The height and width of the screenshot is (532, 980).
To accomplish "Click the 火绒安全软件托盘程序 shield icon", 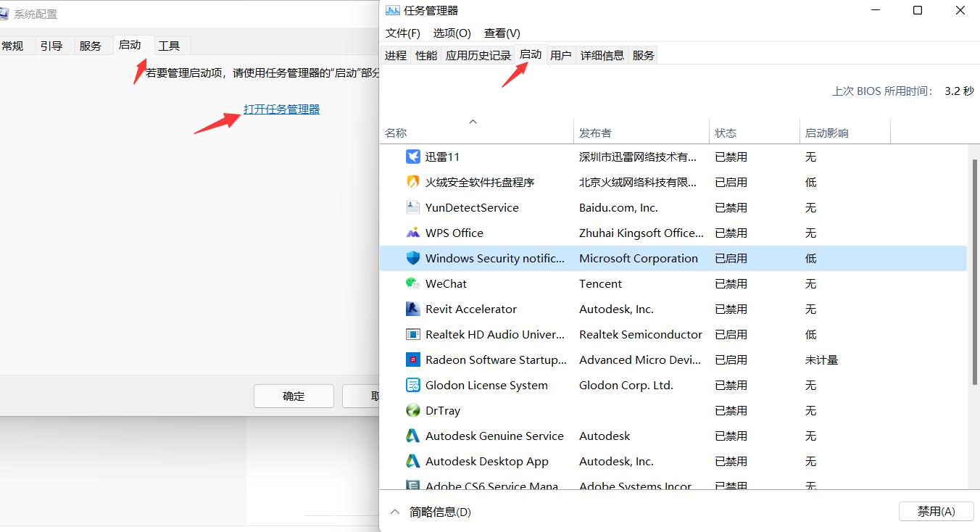I will [413, 182].
